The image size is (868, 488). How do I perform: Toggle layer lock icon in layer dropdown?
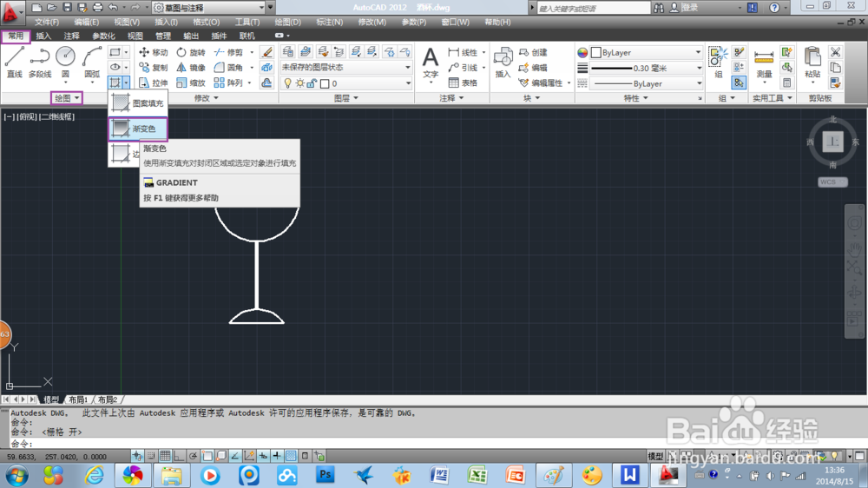pyautogui.click(x=312, y=83)
